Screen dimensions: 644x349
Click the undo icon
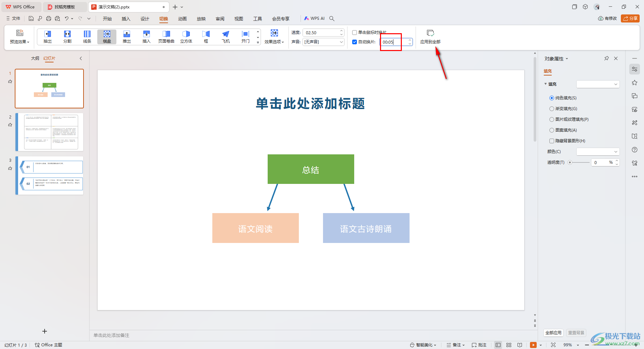67,18
